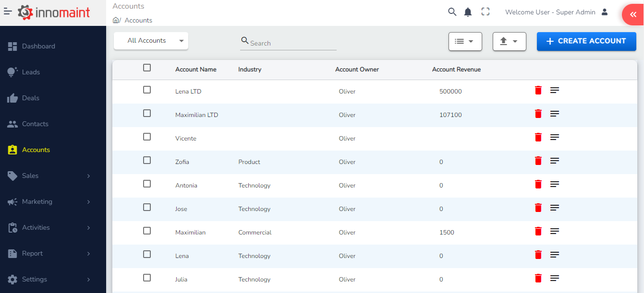Expand the Report menu
Image resolution: width=644 pixels, height=293 pixels.
pyautogui.click(x=53, y=253)
